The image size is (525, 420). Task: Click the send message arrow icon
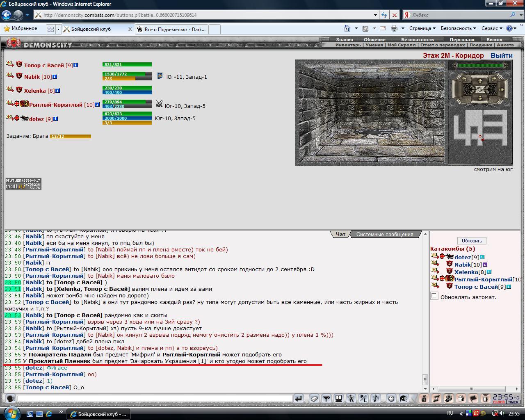pos(299,399)
